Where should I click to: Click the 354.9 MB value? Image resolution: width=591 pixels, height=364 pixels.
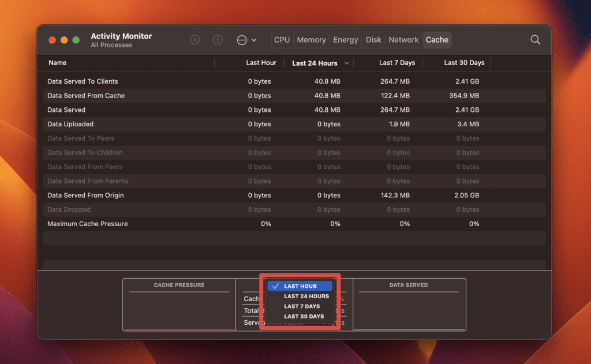[x=464, y=96]
